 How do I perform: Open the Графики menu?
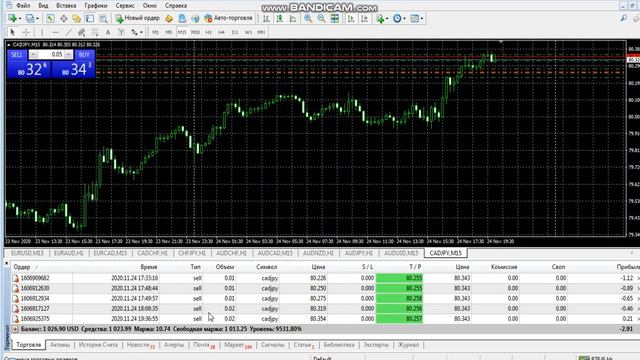coord(96,6)
